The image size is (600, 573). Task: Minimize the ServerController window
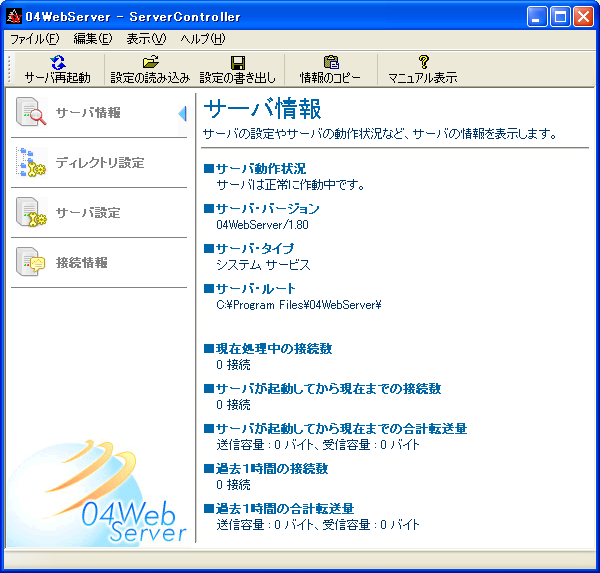(x=536, y=16)
